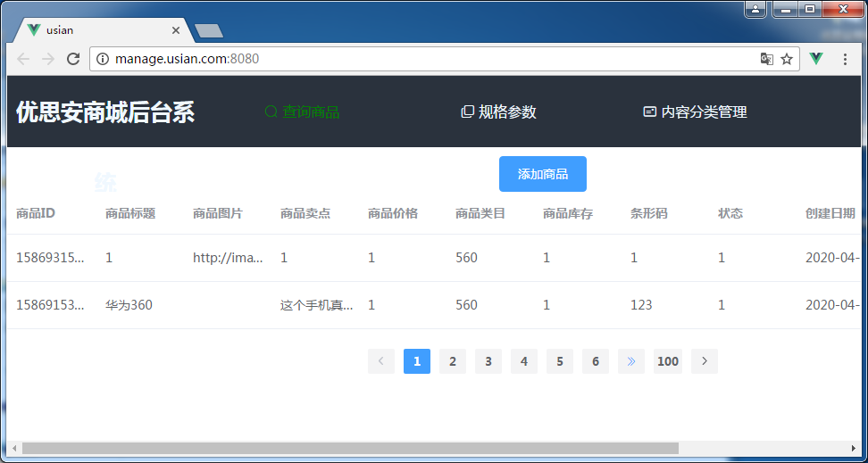Screen dimensions: 868x463
Task: Click the http://ima... image URL cell
Action: tap(228, 258)
